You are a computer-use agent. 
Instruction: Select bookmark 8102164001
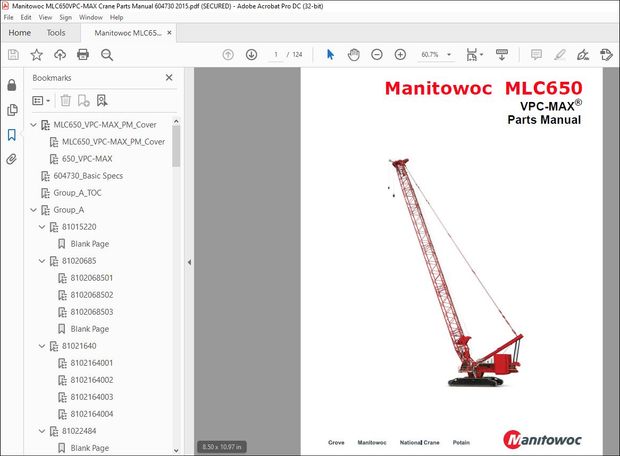pos(92,363)
